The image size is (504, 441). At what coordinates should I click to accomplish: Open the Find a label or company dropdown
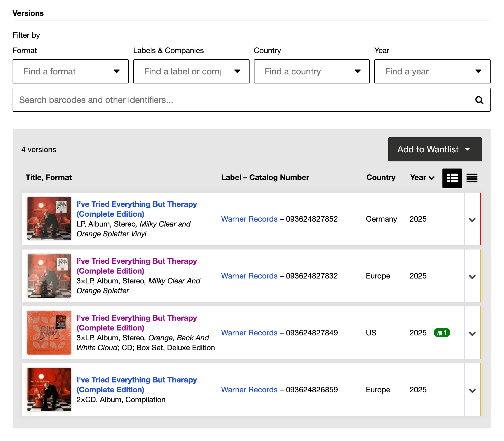coord(191,71)
